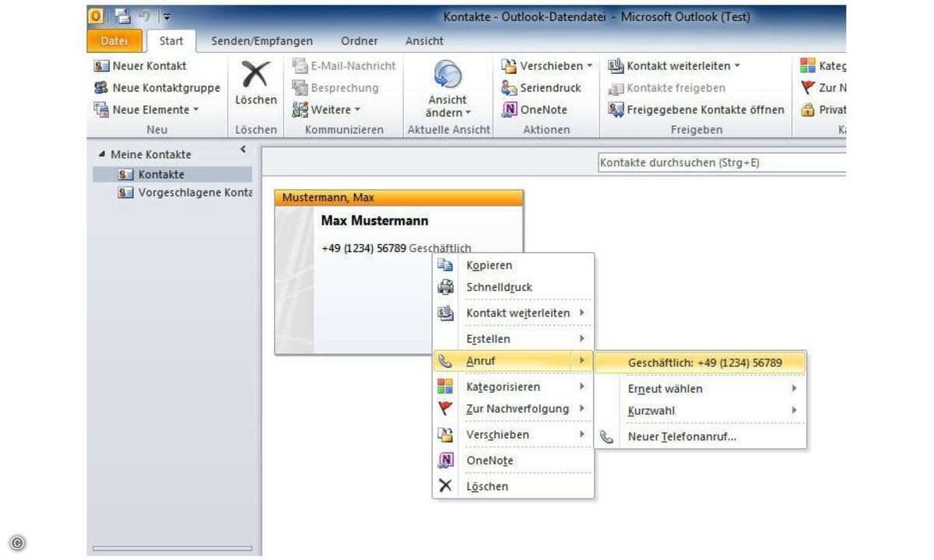Image resolution: width=934 pixels, height=560 pixels.
Task: Open the Verschieben ribbon dropdown
Action: click(546, 66)
